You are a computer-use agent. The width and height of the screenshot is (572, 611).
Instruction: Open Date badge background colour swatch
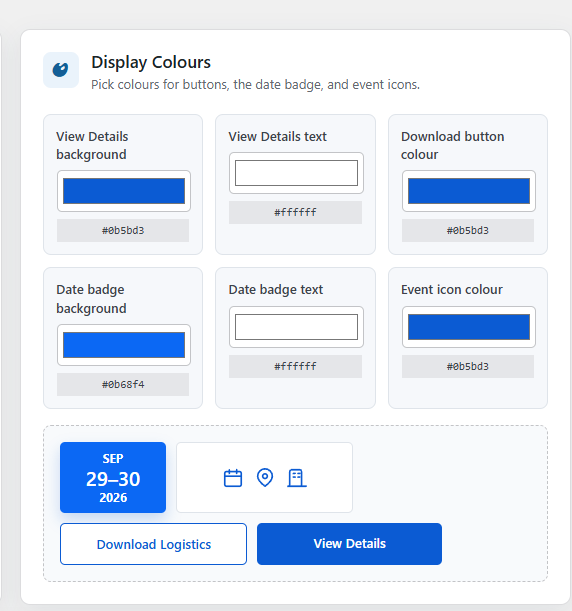pos(124,345)
